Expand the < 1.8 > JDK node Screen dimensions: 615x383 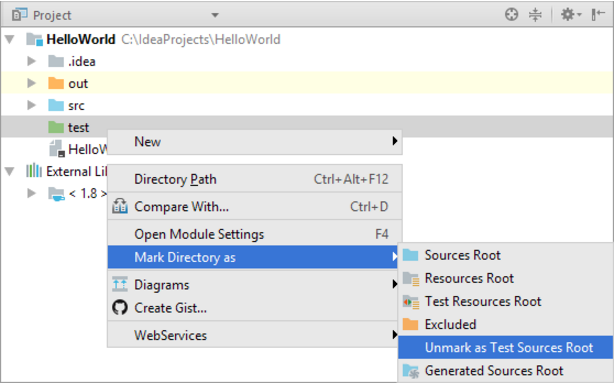(31, 193)
